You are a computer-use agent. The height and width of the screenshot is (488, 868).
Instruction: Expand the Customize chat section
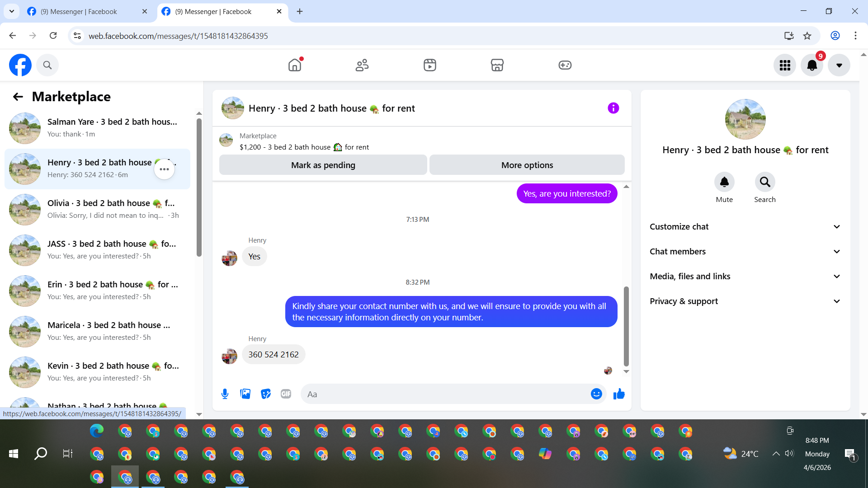tap(745, 227)
